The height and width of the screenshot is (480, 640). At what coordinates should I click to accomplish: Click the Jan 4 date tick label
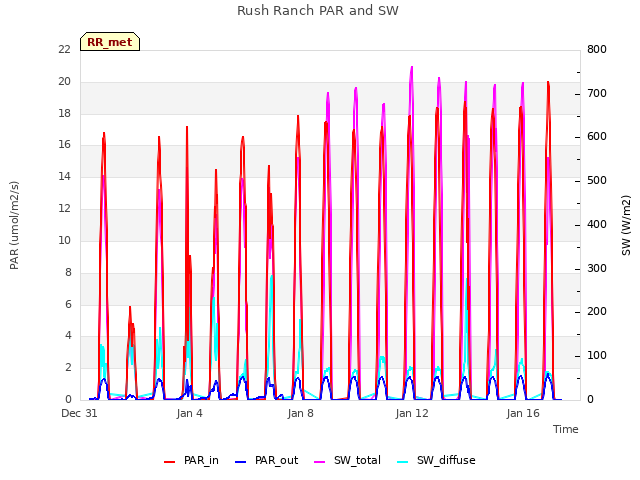(x=189, y=413)
